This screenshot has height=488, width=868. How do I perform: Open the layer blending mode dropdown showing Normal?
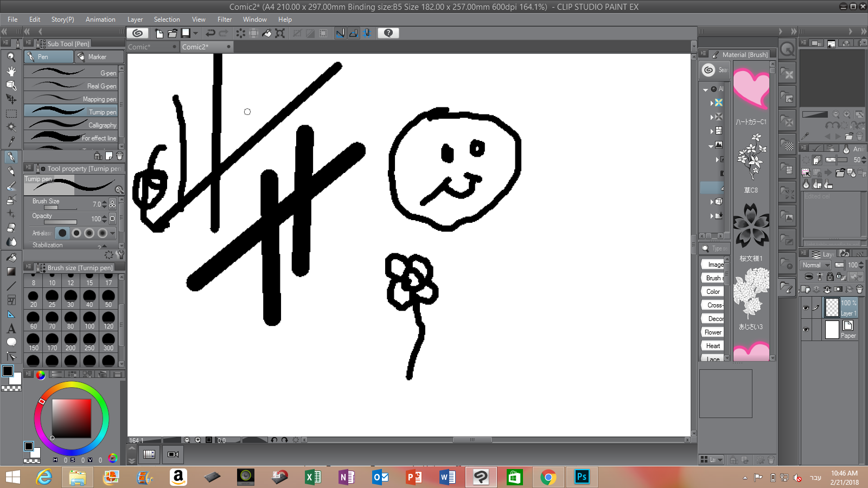[x=815, y=265]
